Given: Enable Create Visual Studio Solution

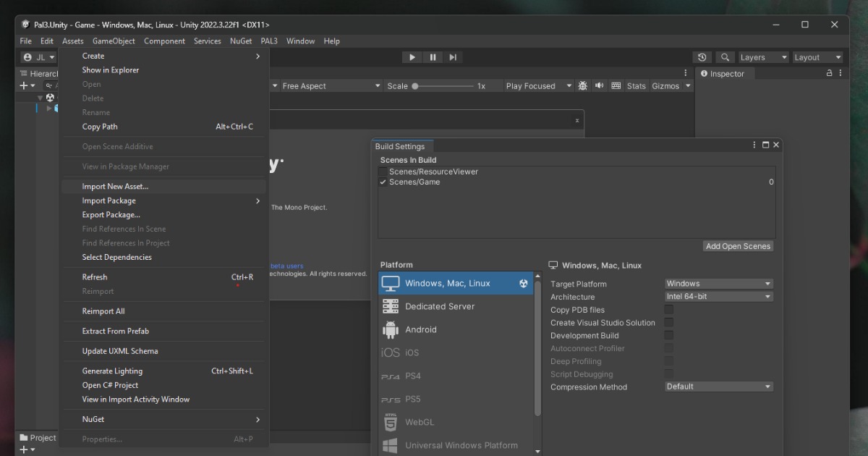Looking at the screenshot, I should 668,323.
